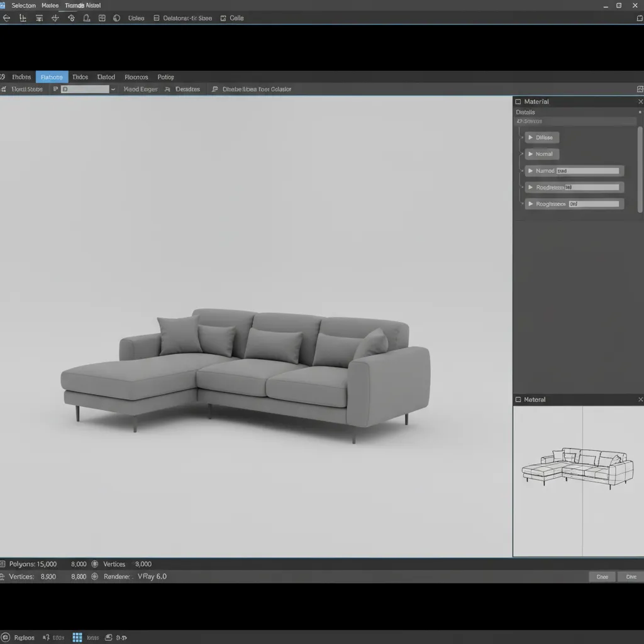The height and width of the screenshot is (644, 644).
Task: Select the Move tool in the toolbar
Action: 55,18
